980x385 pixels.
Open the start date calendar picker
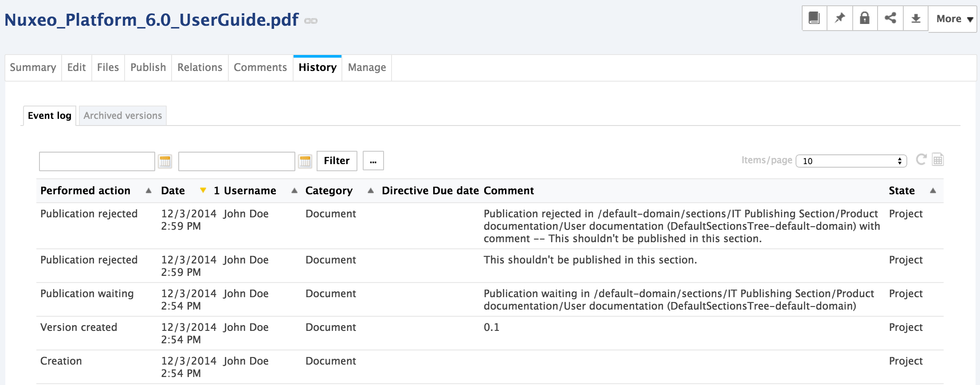pos(165,161)
